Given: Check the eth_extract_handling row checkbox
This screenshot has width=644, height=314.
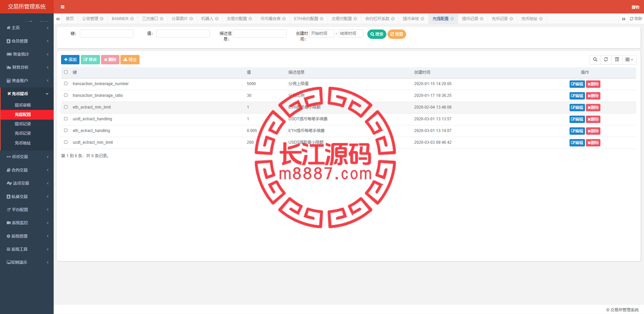Looking at the screenshot, I should tap(66, 130).
